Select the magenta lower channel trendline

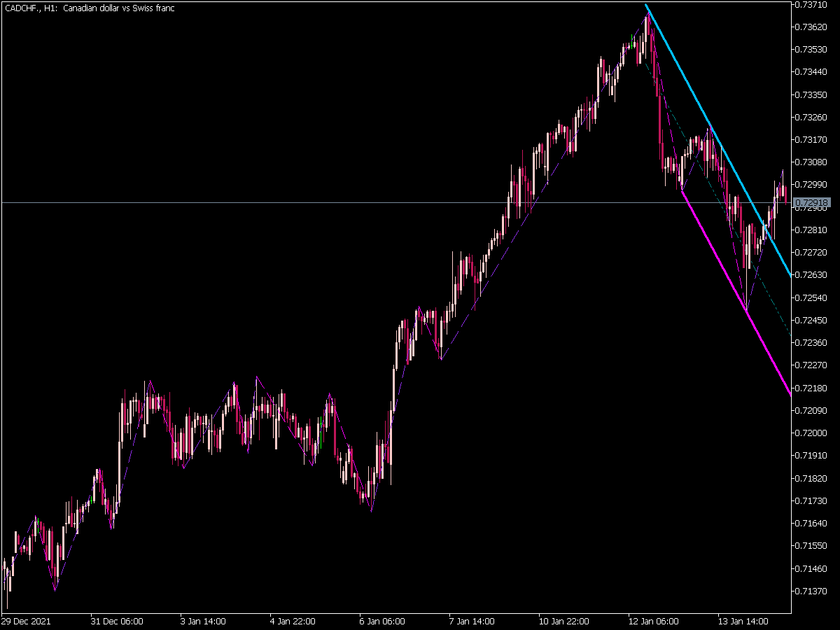pos(735,293)
